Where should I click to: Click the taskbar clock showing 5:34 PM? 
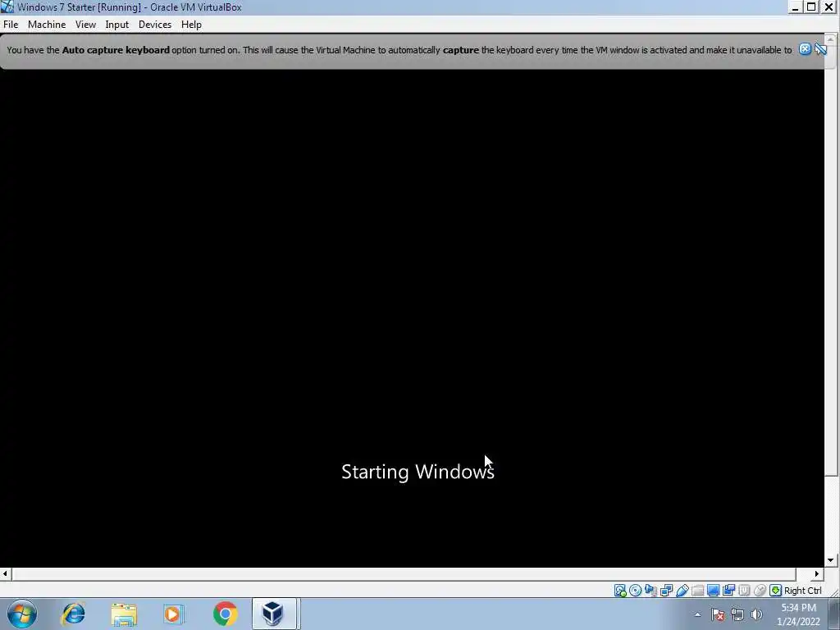[798, 614]
